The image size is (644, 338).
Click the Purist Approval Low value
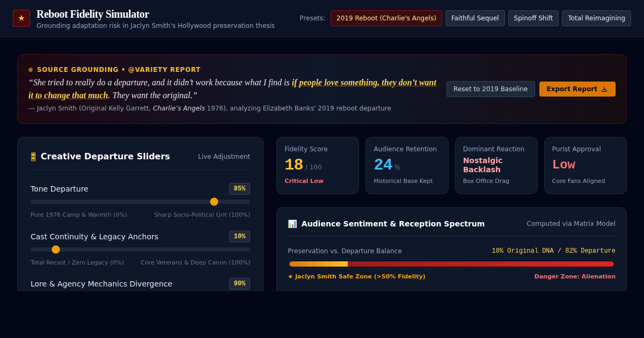tap(563, 165)
